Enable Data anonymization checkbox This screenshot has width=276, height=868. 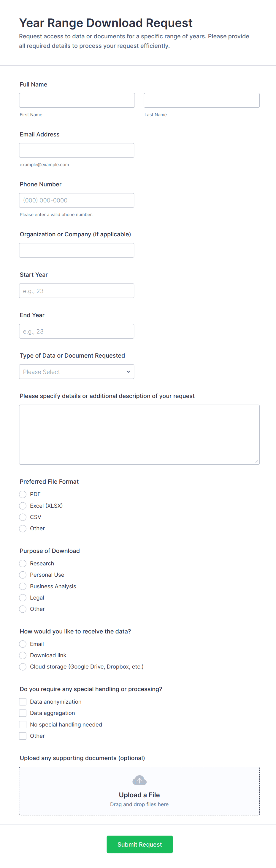tap(23, 702)
